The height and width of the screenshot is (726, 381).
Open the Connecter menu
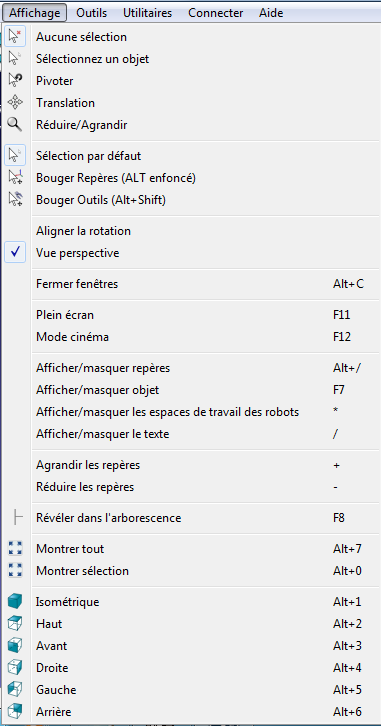pos(216,13)
